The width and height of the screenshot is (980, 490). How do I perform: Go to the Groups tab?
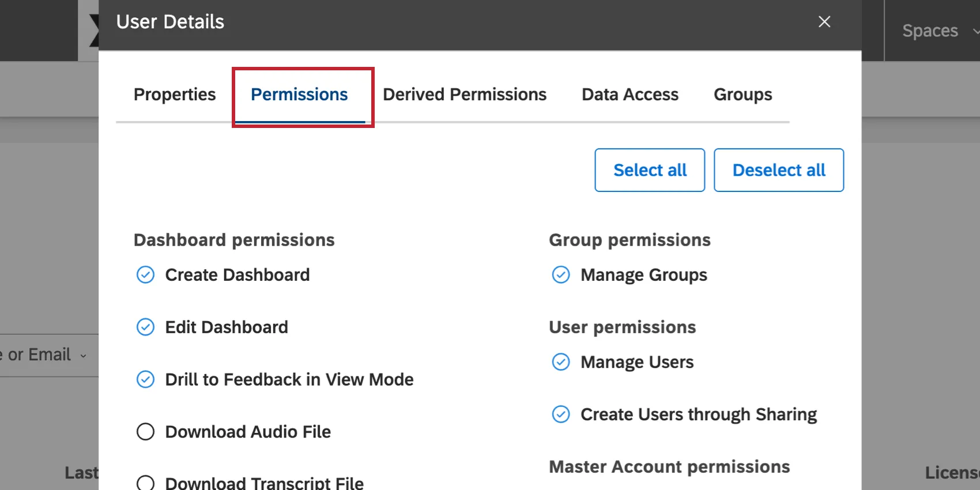(x=742, y=95)
